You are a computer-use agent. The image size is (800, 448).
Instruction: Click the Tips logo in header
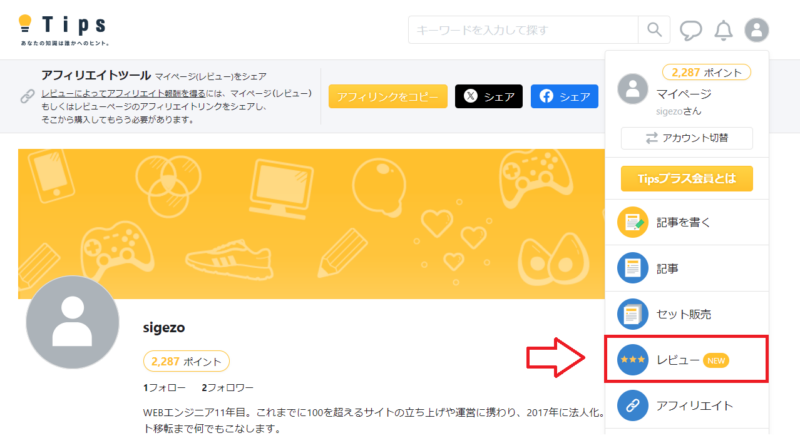pyautogui.click(x=63, y=30)
